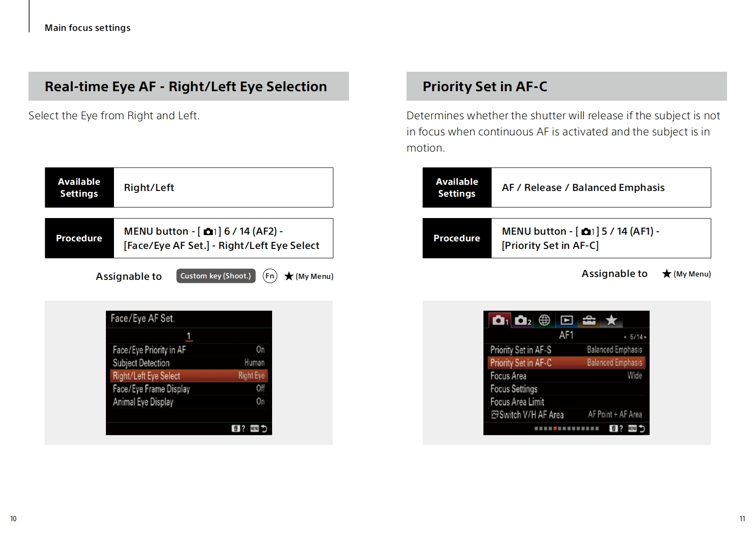756x533 pixels.
Task: Select the Focus Area Limit menu item
Action: pos(518,402)
